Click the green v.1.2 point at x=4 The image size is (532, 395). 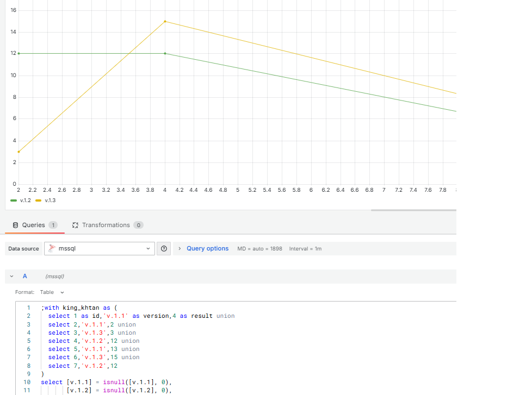click(165, 54)
